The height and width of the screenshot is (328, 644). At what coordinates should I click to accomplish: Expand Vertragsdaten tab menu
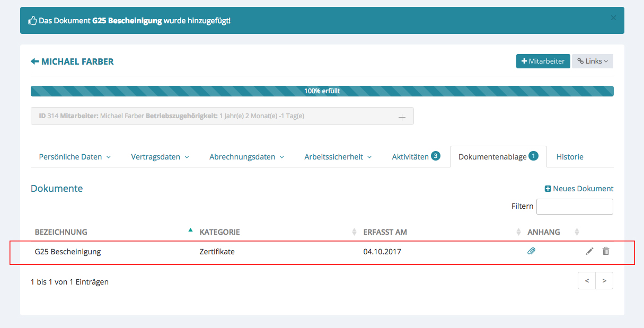pyautogui.click(x=160, y=157)
